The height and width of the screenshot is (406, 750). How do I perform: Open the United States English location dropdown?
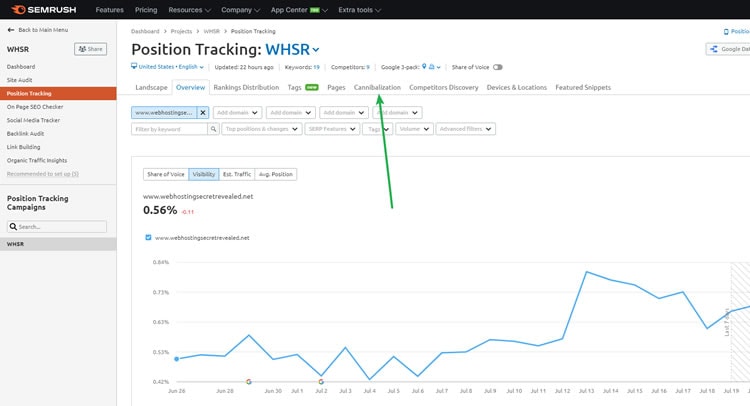point(171,67)
